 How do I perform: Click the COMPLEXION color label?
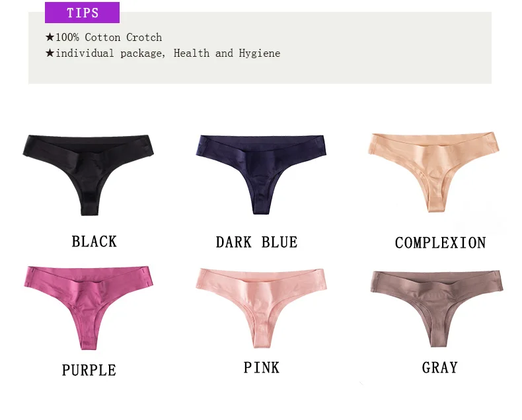[441, 242]
